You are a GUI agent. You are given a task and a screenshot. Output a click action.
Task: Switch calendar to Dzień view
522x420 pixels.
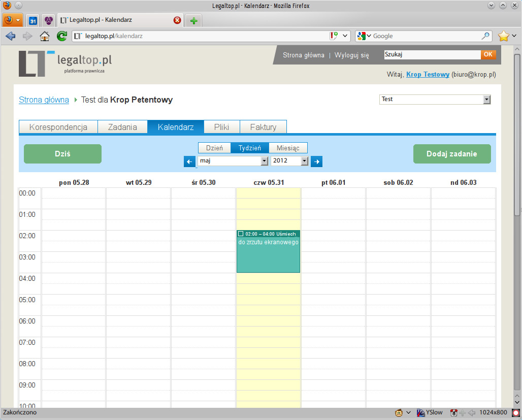click(x=214, y=148)
